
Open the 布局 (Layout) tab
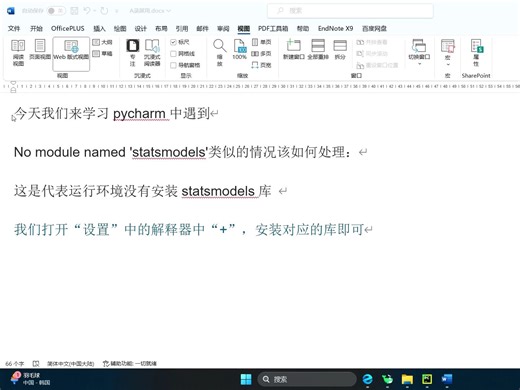pyautogui.click(x=161, y=28)
